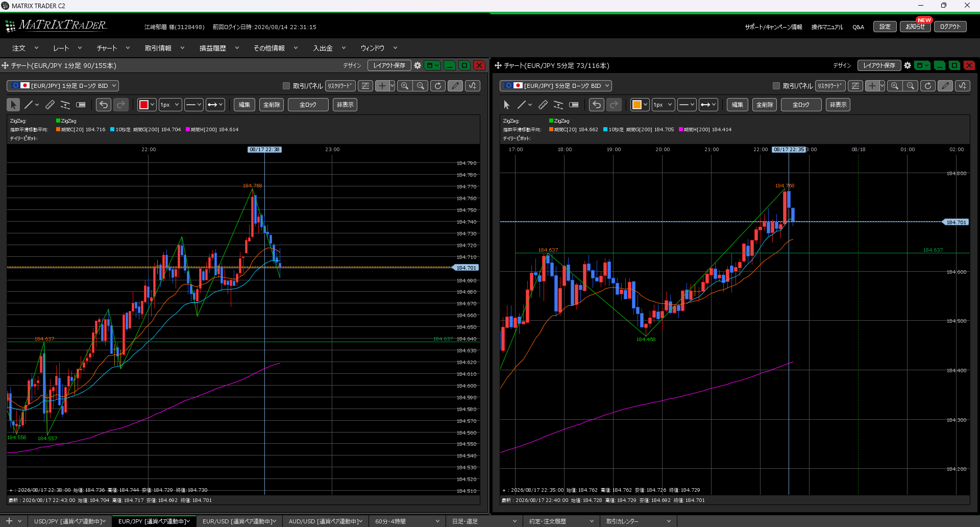Switch to the AUD/USD layout tab
This screenshot has width=980, height=527.
click(325, 521)
